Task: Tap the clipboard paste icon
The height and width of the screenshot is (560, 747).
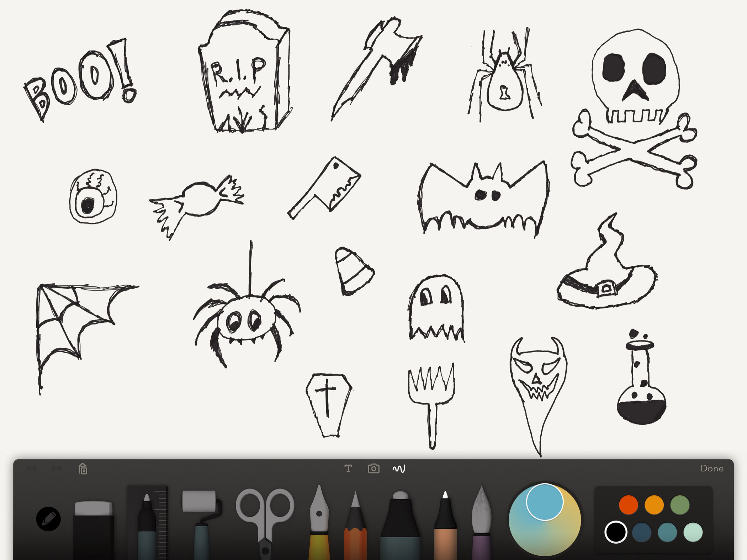Action: click(83, 469)
